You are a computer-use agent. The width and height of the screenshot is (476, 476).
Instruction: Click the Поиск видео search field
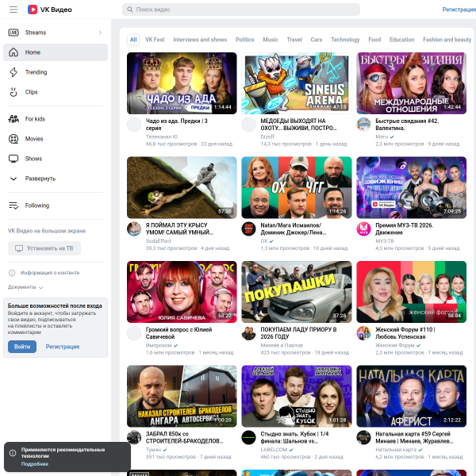click(241, 10)
